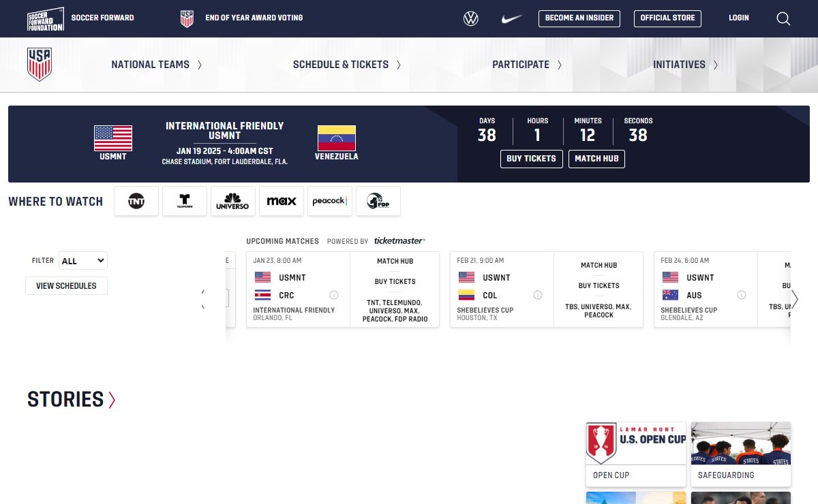Open the red Stories arrow
The image size is (818, 504).
(112, 400)
